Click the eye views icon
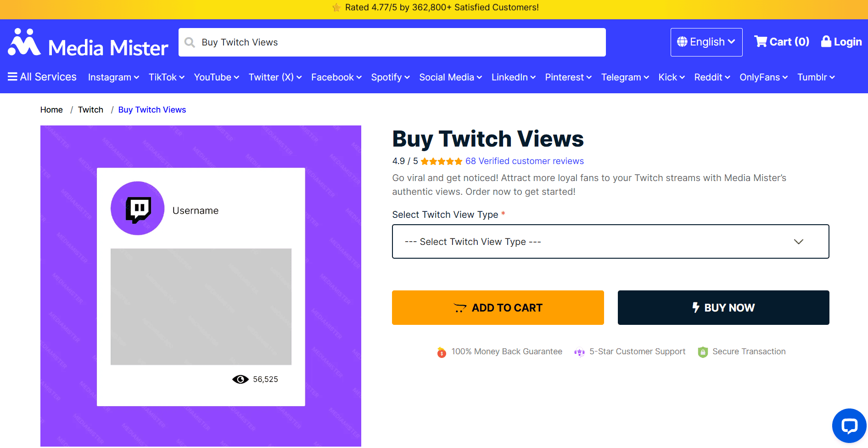868x448 pixels. click(240, 379)
